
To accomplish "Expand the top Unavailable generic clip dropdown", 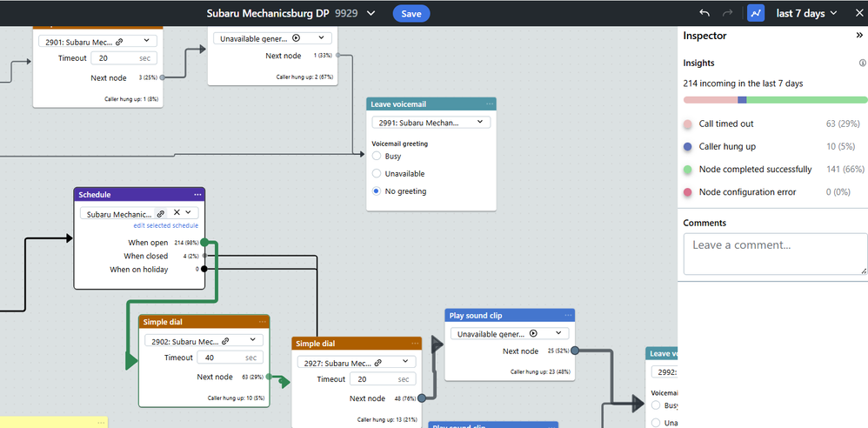I will coord(321,38).
